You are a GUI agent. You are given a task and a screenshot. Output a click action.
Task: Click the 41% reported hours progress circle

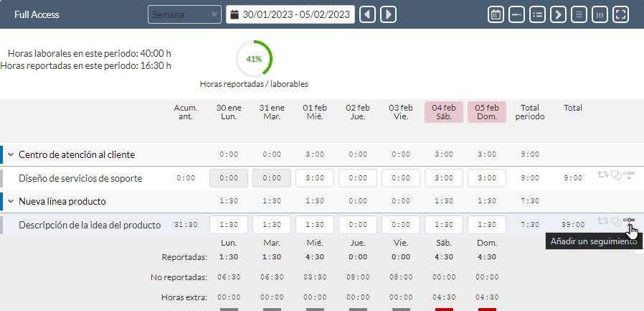(x=254, y=59)
